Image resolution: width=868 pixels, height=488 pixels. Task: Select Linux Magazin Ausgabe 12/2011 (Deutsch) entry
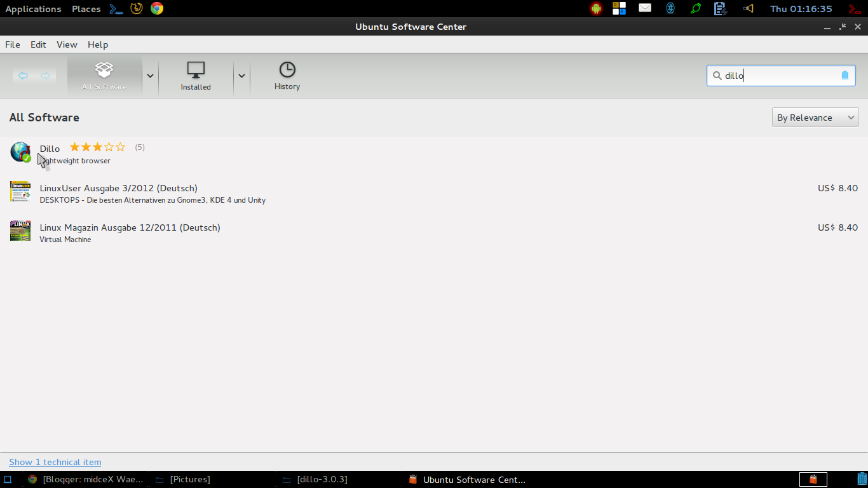(x=434, y=233)
